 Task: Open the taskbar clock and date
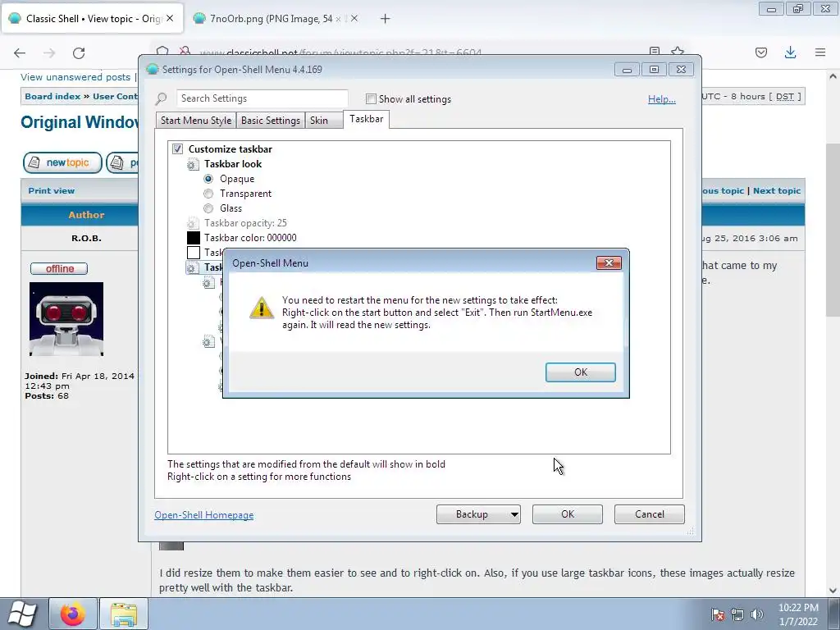click(798, 614)
